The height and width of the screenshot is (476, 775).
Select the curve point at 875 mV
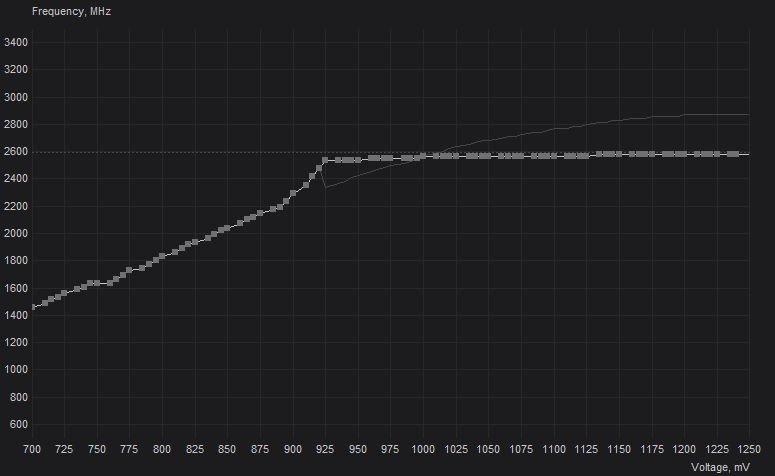point(260,214)
